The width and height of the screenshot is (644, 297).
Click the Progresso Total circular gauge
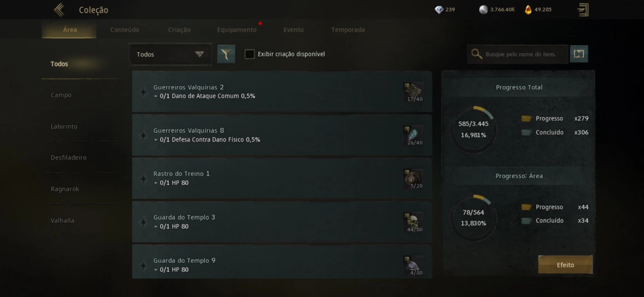coord(473,129)
